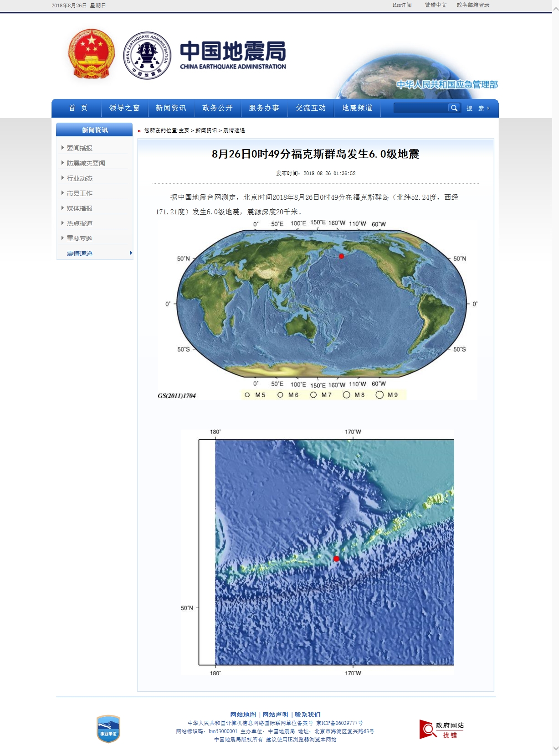559x756 pixels.
Task: Open the 震情速递 sidebar section
Action: [x=79, y=254]
